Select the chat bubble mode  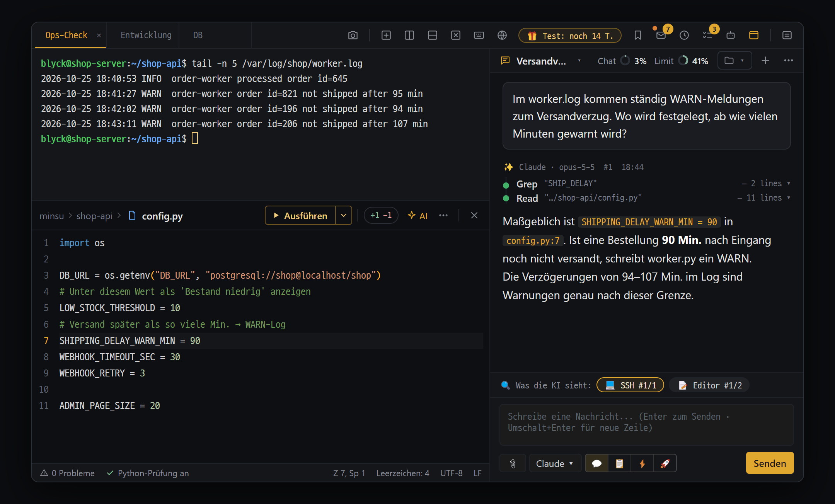597,463
